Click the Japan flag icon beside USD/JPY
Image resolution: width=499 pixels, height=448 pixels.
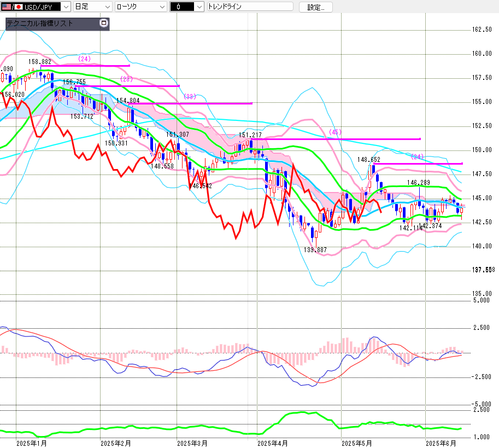pyautogui.click(x=18, y=7)
